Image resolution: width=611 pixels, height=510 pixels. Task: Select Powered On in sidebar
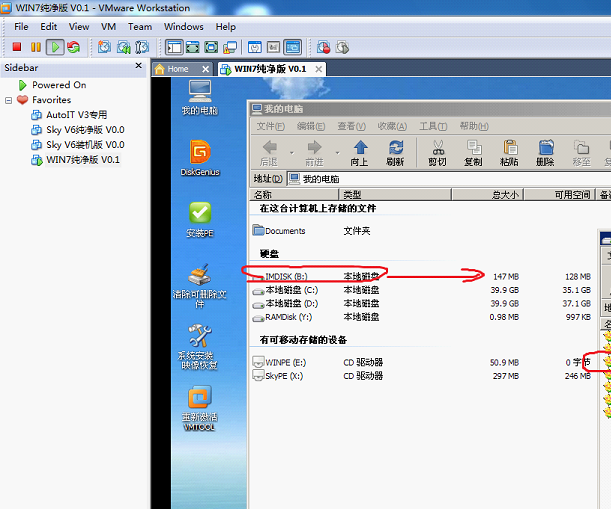tap(59, 85)
